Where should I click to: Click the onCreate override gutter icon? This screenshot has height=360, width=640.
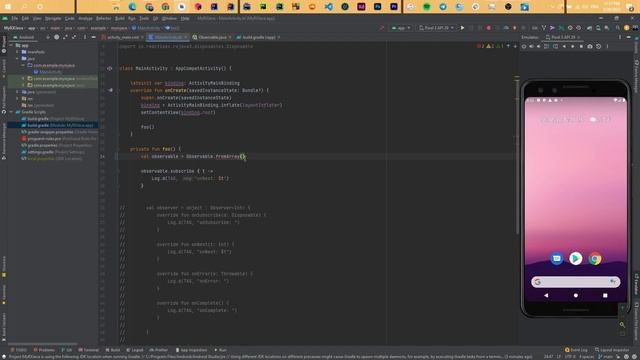point(110,90)
